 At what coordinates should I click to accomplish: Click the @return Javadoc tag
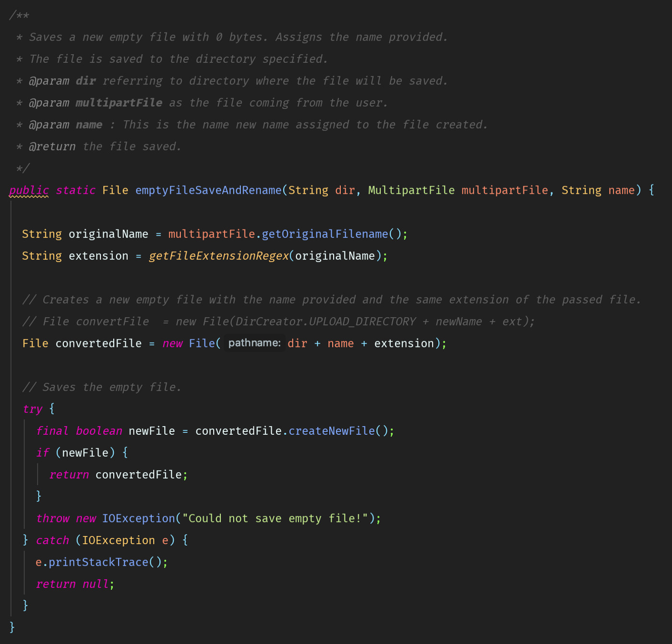click(x=52, y=147)
